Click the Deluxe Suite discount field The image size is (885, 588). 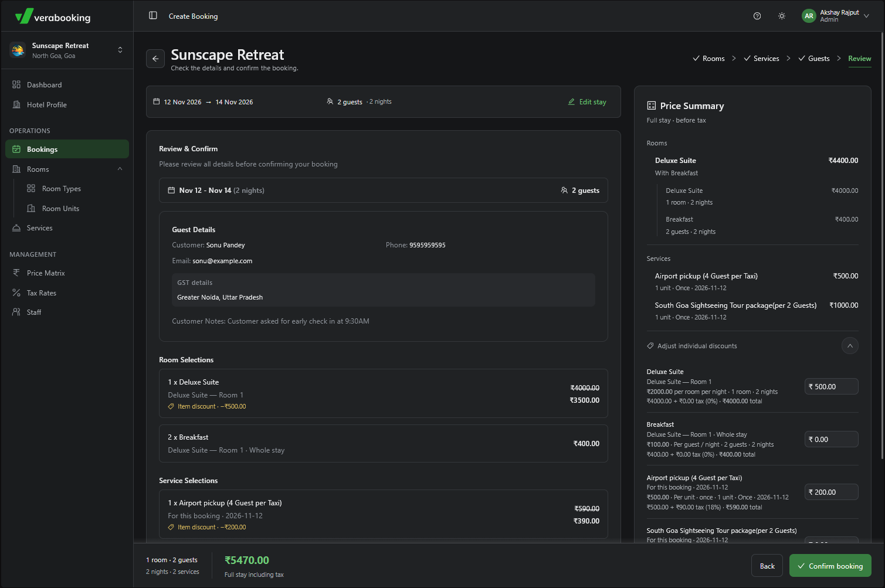tap(831, 387)
